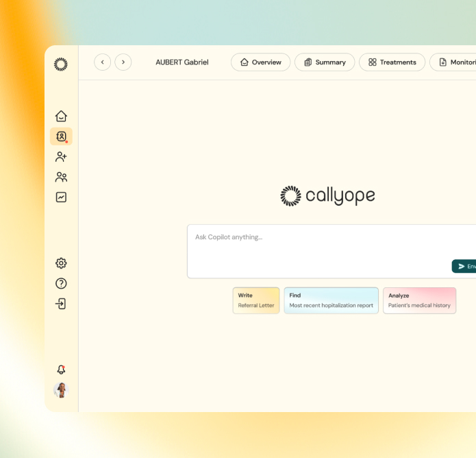The image size is (476, 458).
Task: Click the patient name AUBERT Gabriel
Action: point(182,62)
